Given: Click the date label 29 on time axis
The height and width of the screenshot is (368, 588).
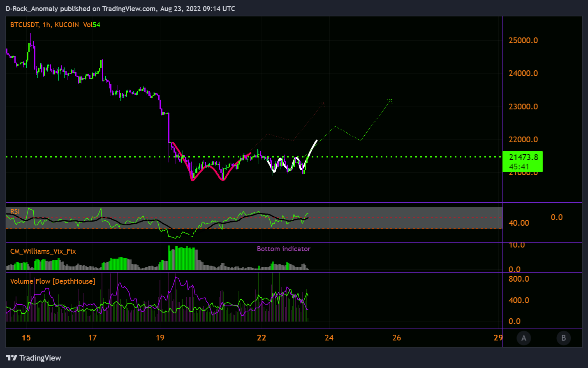Looking at the screenshot, I should point(498,338).
